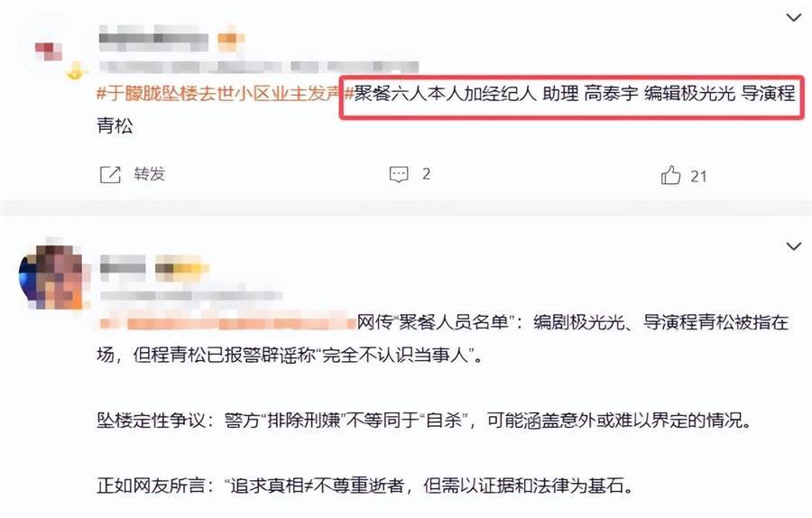The width and height of the screenshot is (812, 518).
Task: Click the 转发 repost label
Action: click(149, 174)
